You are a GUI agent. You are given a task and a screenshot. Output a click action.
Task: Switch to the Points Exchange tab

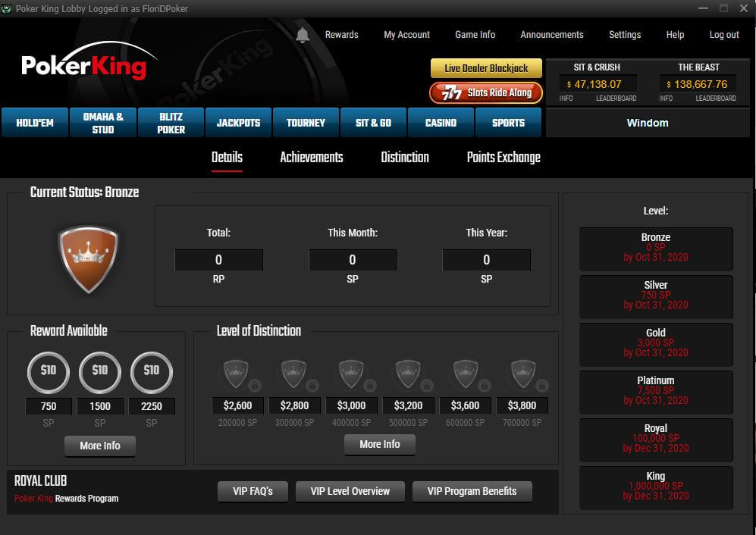coord(503,157)
